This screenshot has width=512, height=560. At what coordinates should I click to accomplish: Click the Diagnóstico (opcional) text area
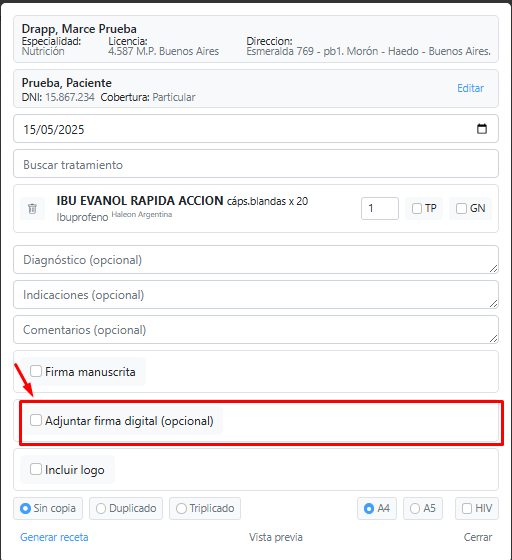click(x=256, y=260)
